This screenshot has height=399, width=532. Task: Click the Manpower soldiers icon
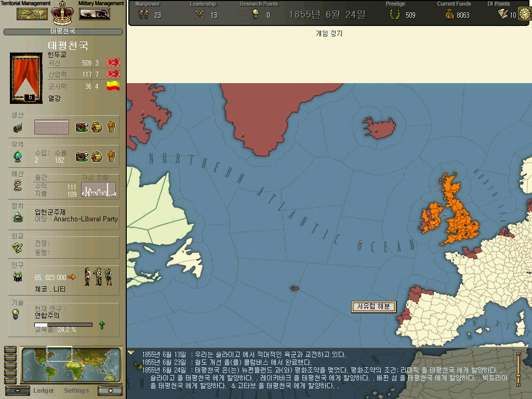pyautogui.click(x=143, y=14)
